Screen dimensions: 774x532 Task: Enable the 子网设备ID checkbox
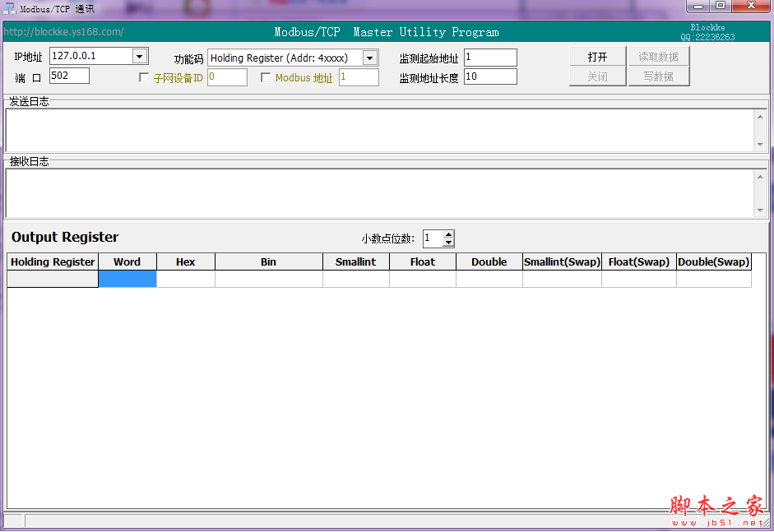tap(145, 78)
